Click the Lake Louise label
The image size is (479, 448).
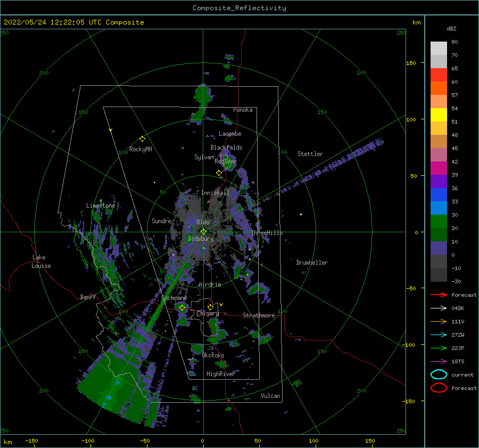41,262
